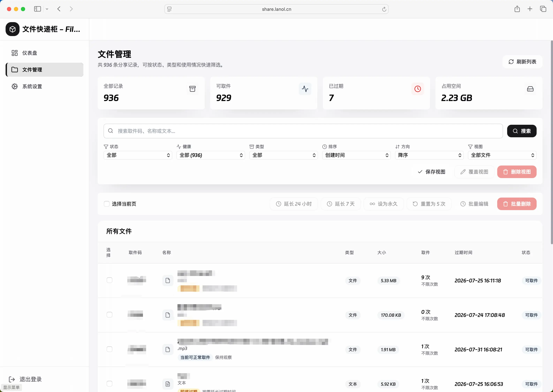Open new tab with plus icon
The image size is (553, 392).
pos(530,9)
